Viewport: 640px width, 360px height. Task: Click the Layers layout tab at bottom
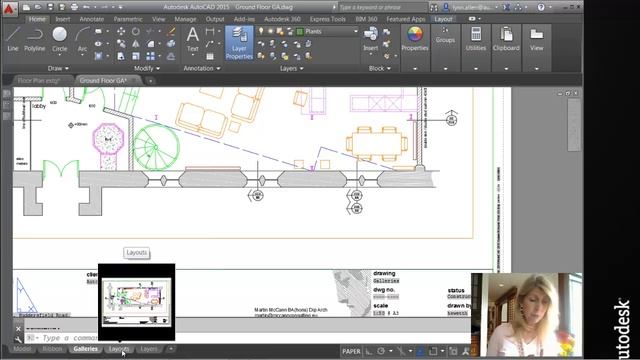[149, 349]
